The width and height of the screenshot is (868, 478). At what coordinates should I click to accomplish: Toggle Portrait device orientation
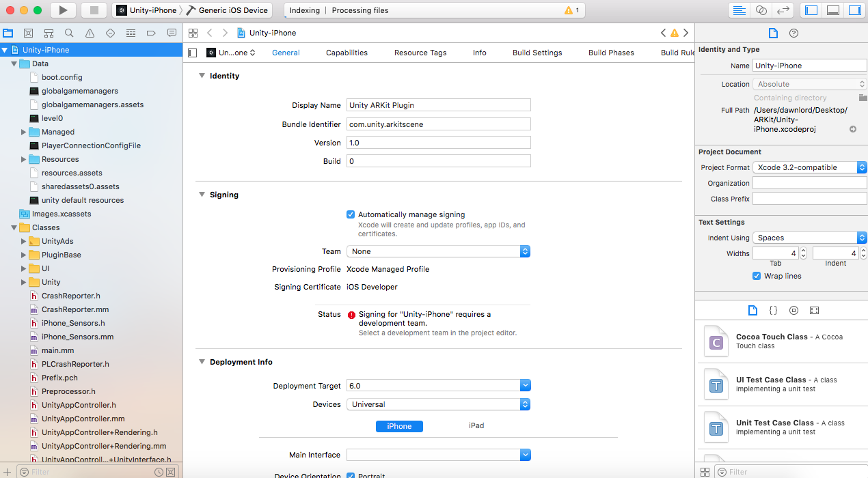(x=351, y=476)
